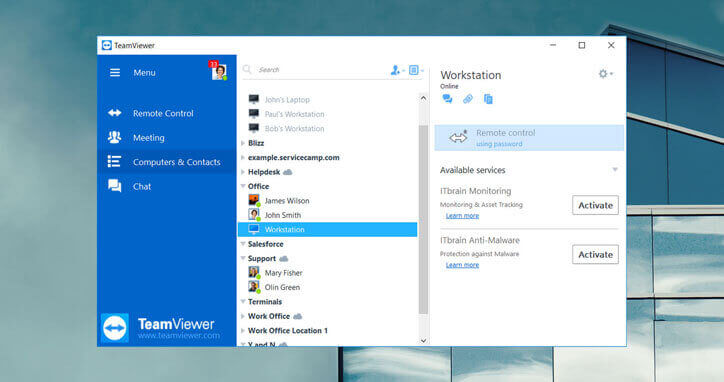Image resolution: width=724 pixels, height=382 pixels.
Task: Click John's Laptop monitor icon
Action: [253, 99]
